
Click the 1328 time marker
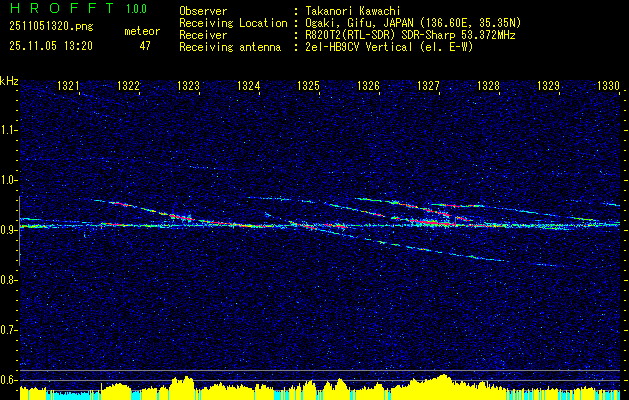point(489,85)
